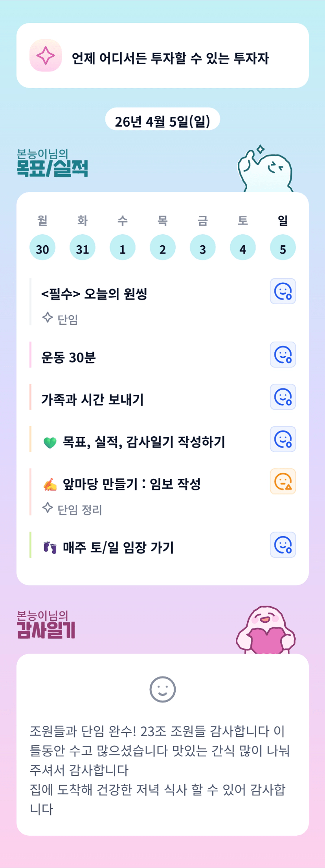Open the 26년 4월 5일(일) date pill

(162, 121)
